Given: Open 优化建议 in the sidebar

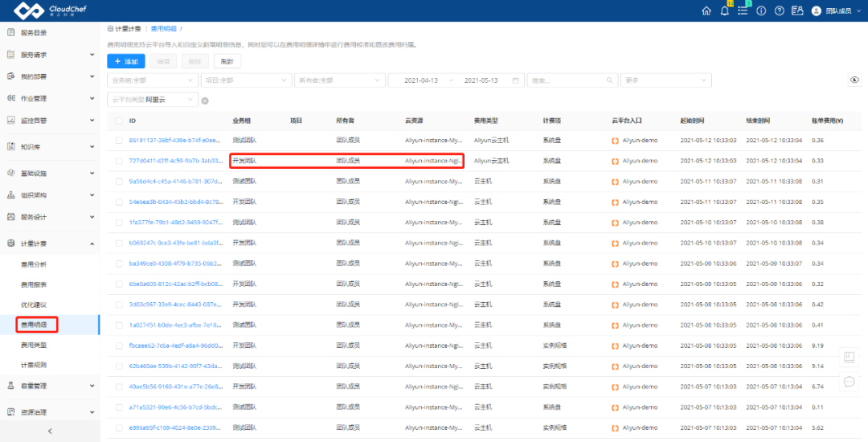Looking at the screenshot, I should coord(34,305).
